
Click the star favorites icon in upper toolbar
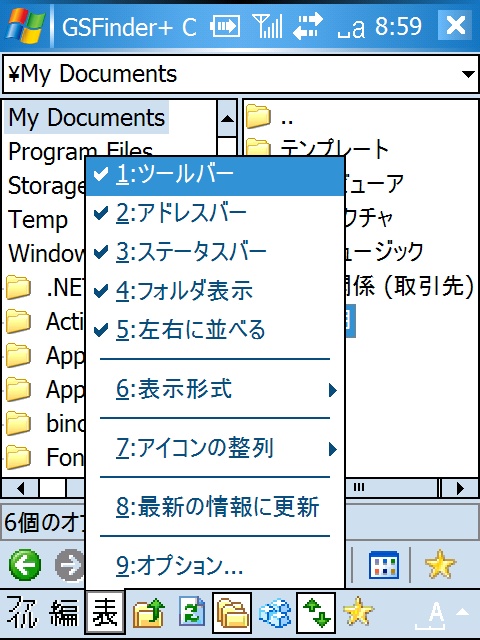coord(440,564)
